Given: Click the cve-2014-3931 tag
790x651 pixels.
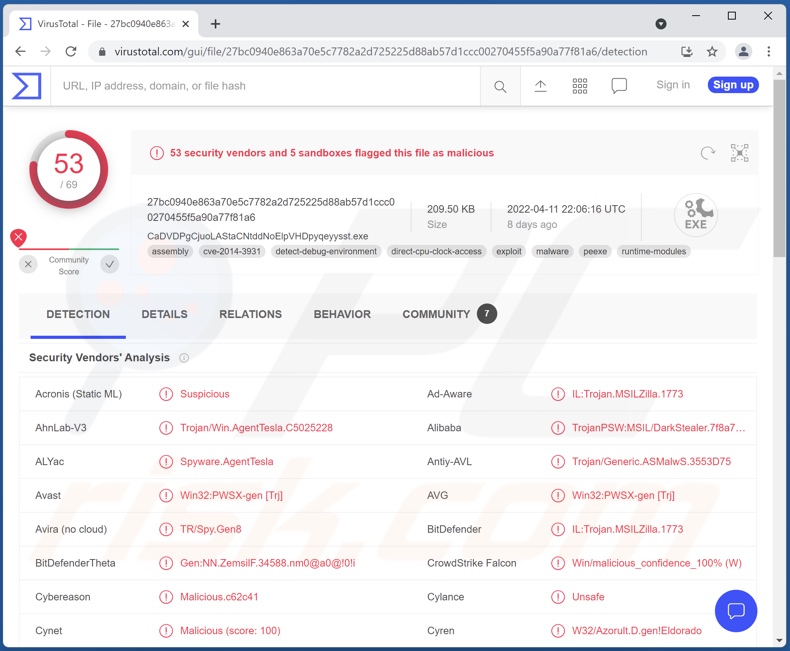Looking at the screenshot, I should tap(232, 251).
